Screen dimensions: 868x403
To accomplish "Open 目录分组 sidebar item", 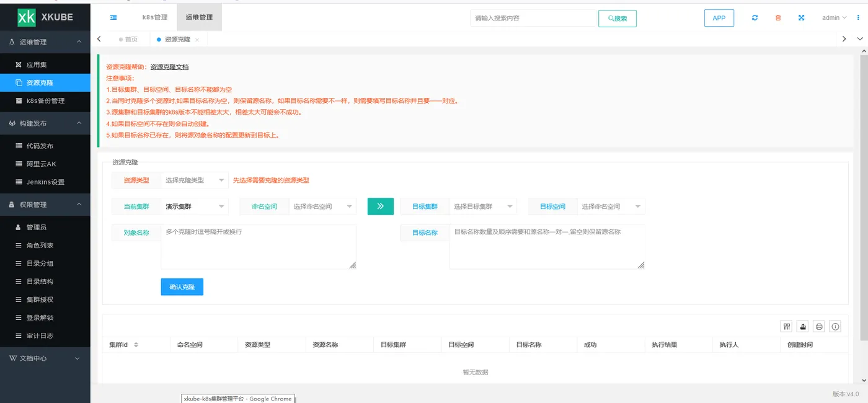I will click(x=45, y=263).
